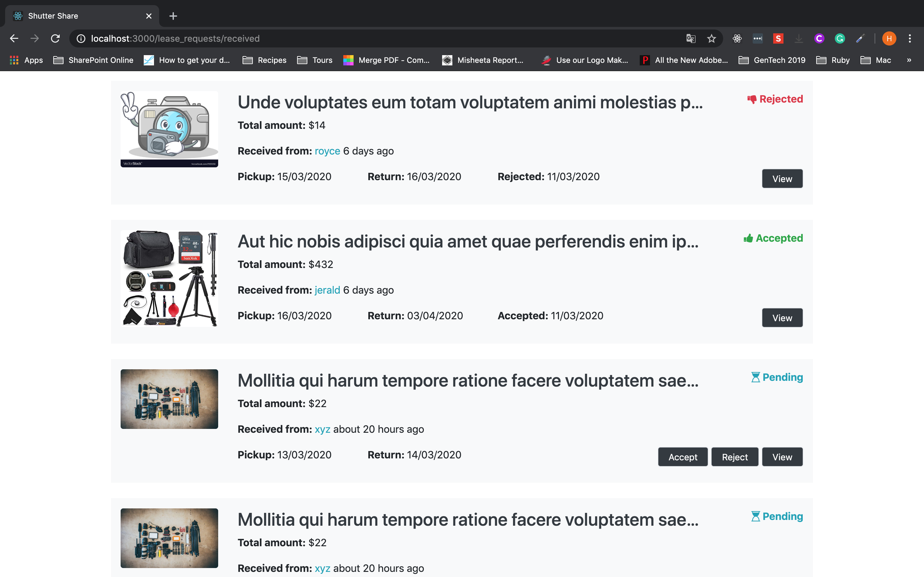Accept the pending xyz lease request
The image size is (924, 577).
point(682,457)
